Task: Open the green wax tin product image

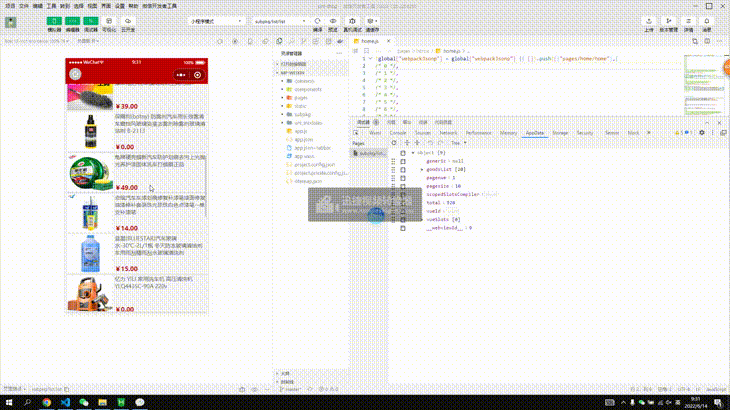Action: [x=90, y=173]
